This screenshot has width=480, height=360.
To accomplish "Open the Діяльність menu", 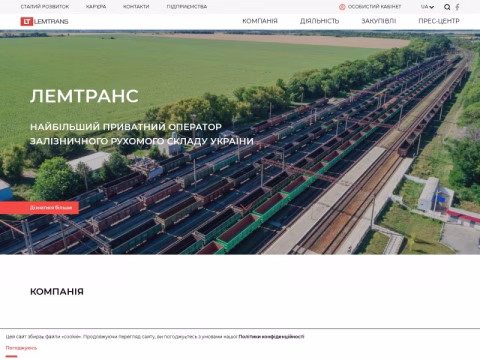I will coord(319,21).
